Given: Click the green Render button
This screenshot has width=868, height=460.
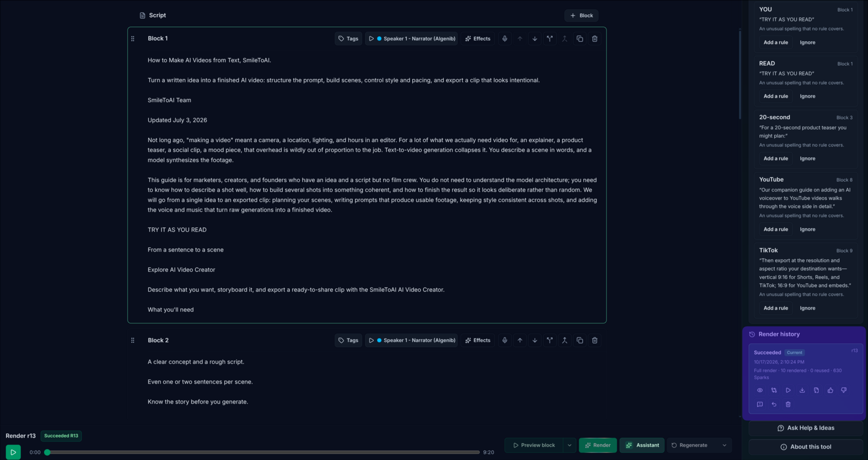Looking at the screenshot, I should pos(598,445).
